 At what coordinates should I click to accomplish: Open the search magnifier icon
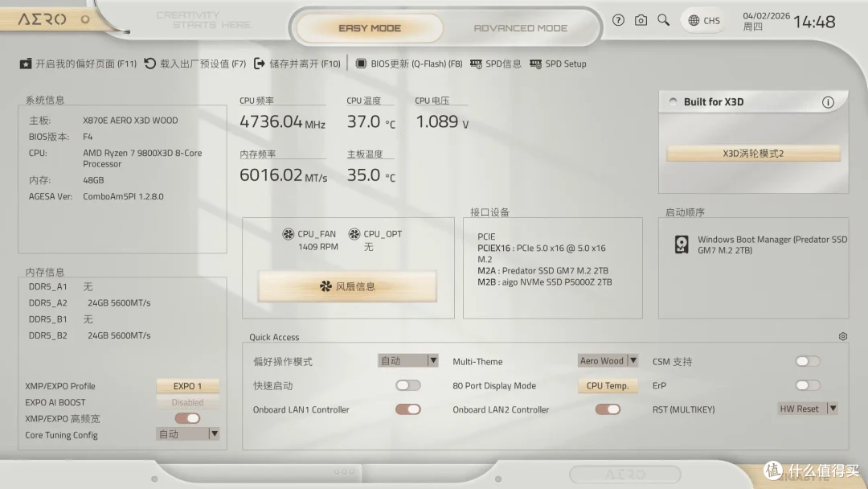(x=663, y=20)
